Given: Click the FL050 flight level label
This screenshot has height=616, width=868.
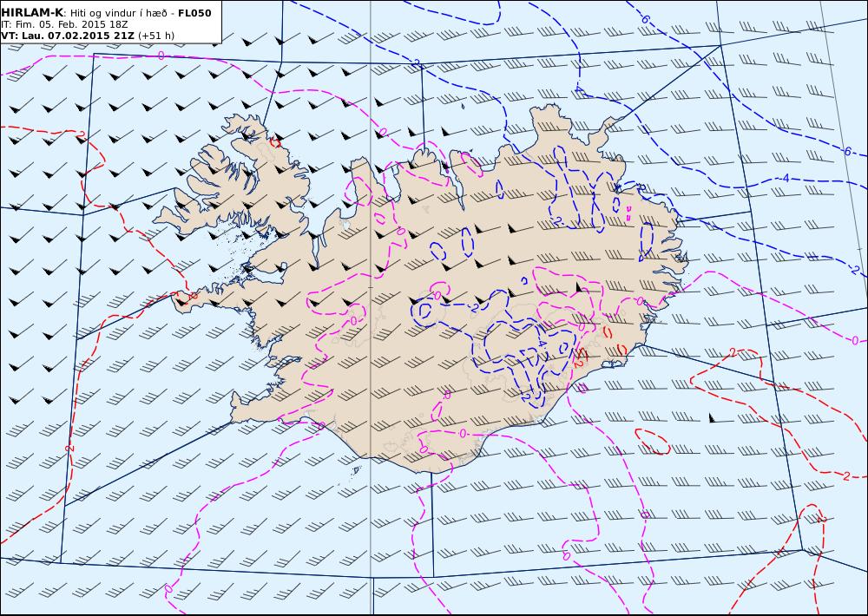Looking at the screenshot, I should point(194,13).
